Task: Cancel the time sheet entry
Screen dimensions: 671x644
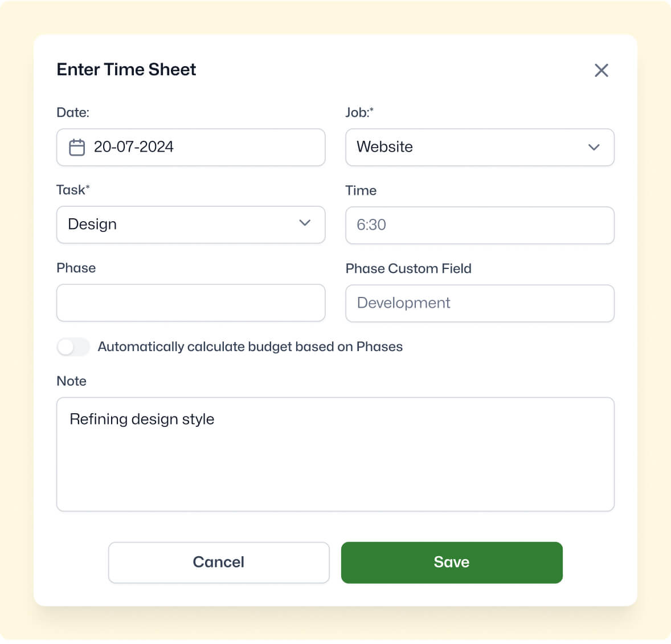Action: (x=219, y=562)
